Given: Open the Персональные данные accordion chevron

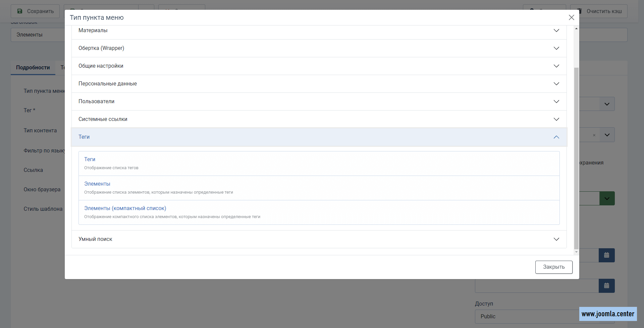Looking at the screenshot, I should [556, 84].
